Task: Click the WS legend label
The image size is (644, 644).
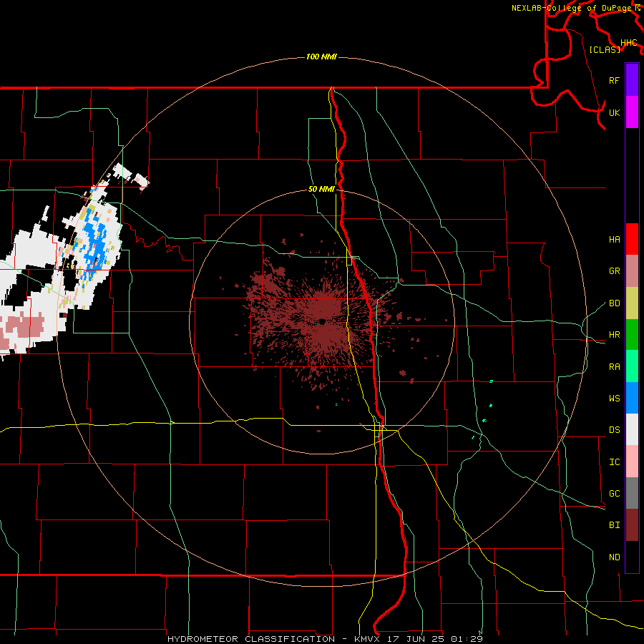Action: pyautogui.click(x=614, y=399)
